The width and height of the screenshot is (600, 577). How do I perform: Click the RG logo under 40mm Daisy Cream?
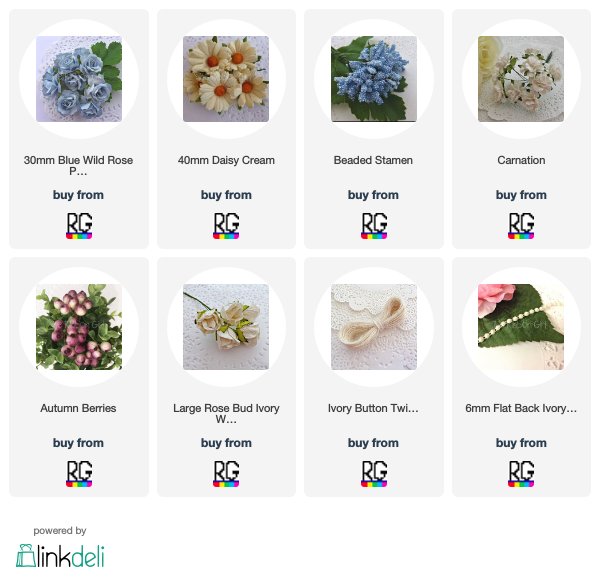point(226,225)
